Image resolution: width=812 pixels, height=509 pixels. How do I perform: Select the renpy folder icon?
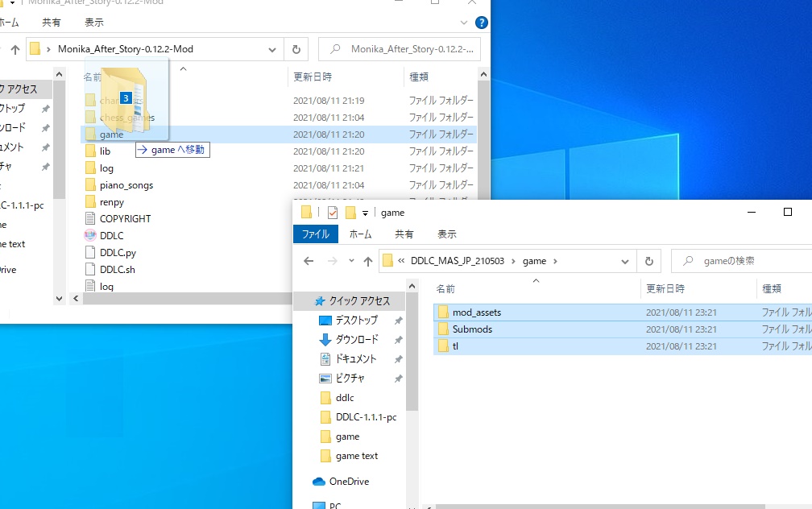90,201
